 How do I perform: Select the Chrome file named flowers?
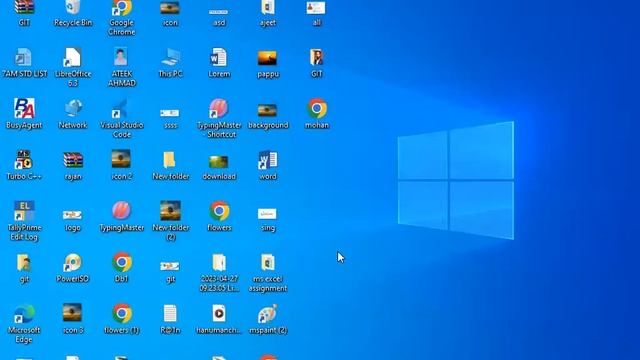click(219, 216)
